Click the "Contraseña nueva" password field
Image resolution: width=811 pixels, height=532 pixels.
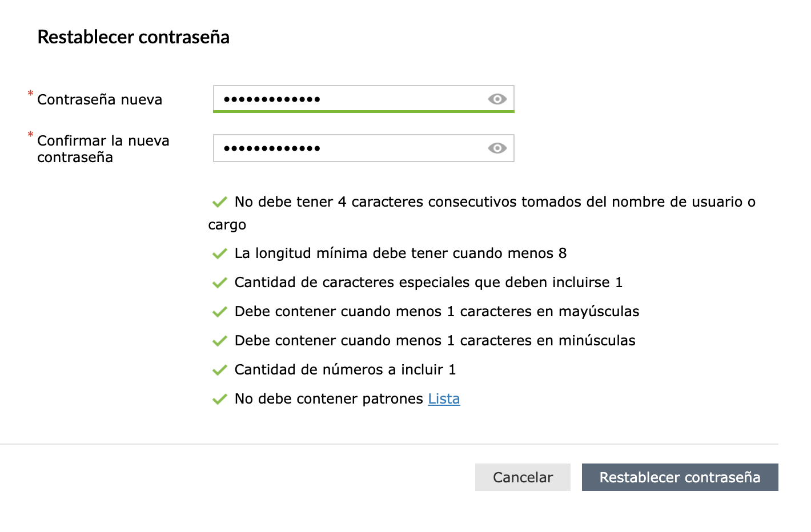348,99
